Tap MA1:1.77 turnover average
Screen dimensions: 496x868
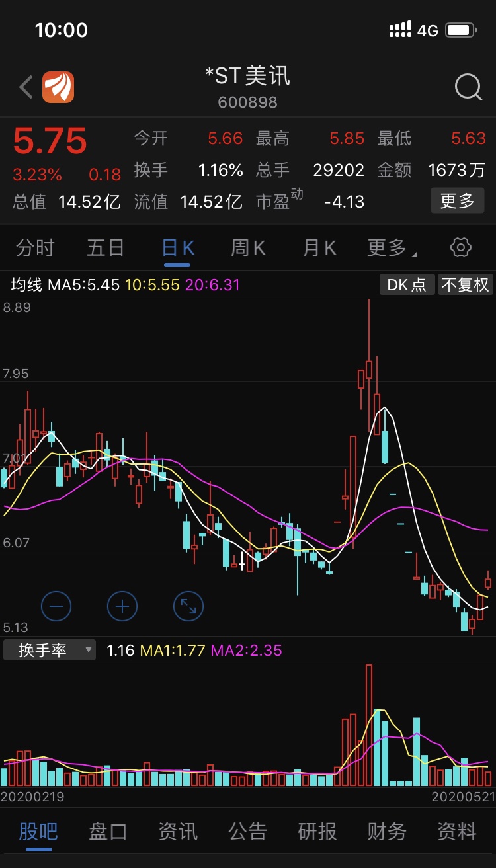click(x=173, y=650)
